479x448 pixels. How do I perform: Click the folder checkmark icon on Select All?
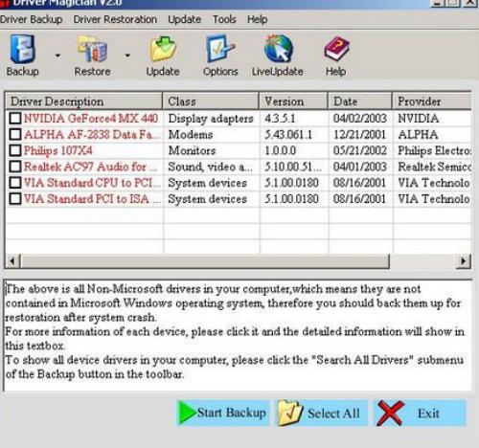point(289,413)
